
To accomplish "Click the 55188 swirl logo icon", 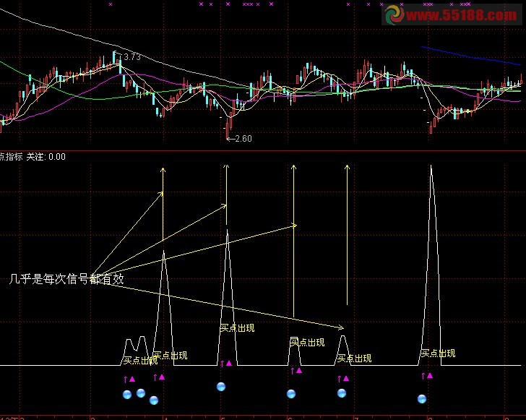I will pos(394,14).
